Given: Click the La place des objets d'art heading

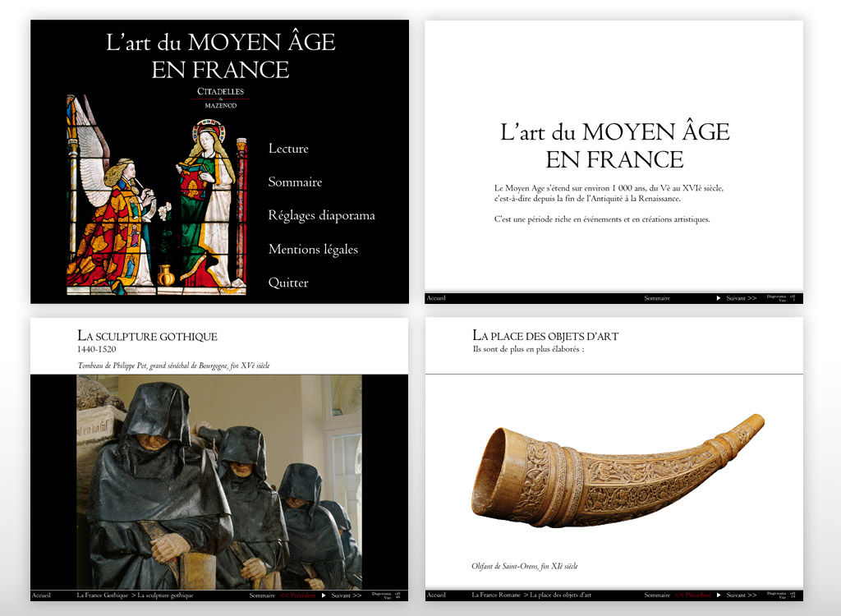Looking at the screenshot, I should click(545, 336).
